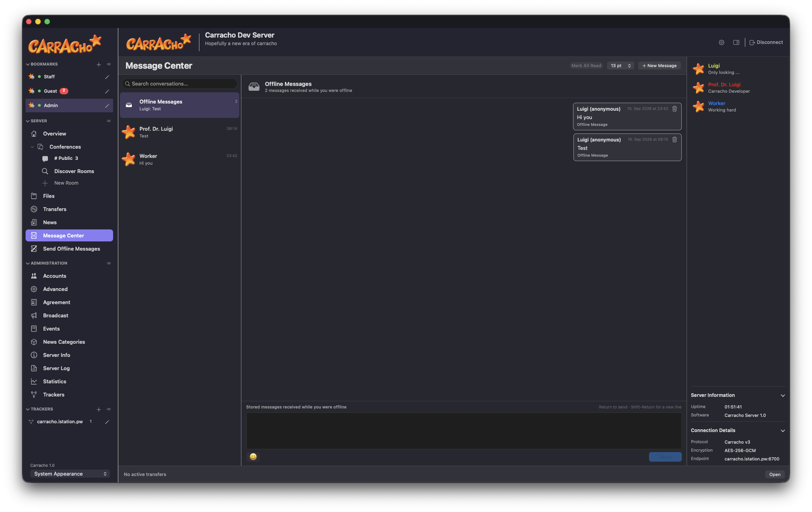Image resolution: width=812 pixels, height=512 pixels.
Task: Open the Overview page
Action: click(x=69, y=134)
